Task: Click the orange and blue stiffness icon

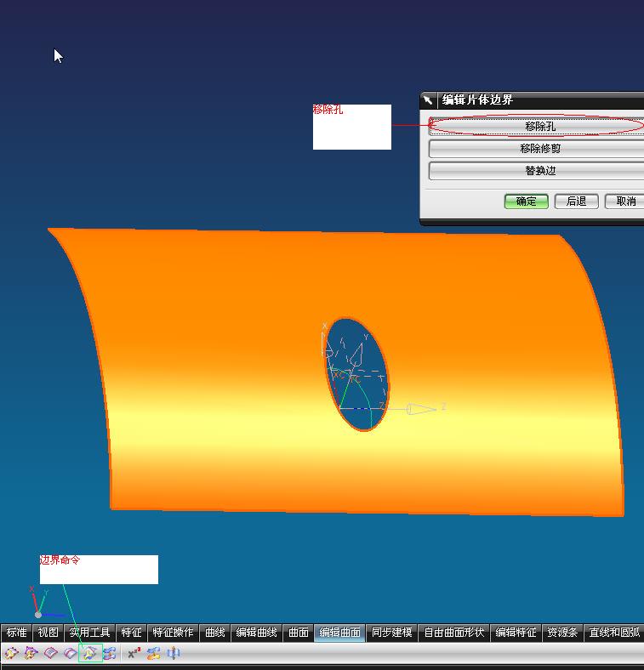Action: [153, 653]
